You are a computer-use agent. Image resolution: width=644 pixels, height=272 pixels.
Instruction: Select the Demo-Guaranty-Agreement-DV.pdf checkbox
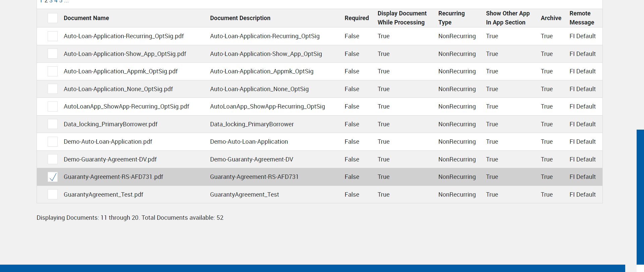[53, 159]
